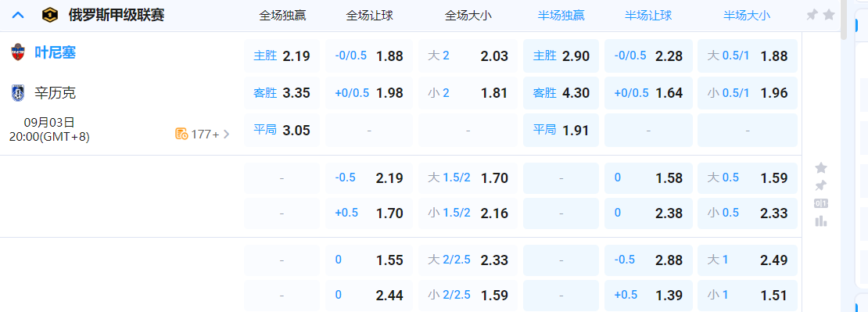Pick 小 2 at 1.81
868x312 pixels.
(x=468, y=93)
